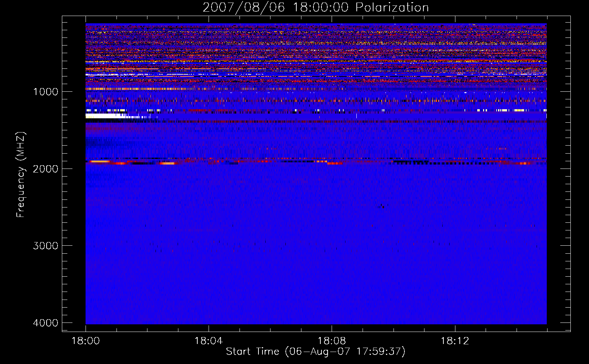Viewport: 589px width, 364px height.
Task: Click the 18:04 time tick label
Action: pos(209,341)
